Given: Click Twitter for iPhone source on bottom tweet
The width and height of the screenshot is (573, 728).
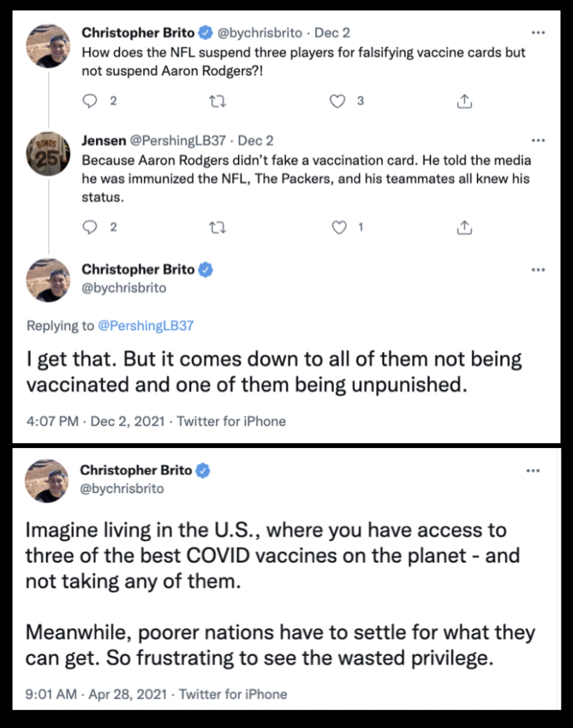Looking at the screenshot, I should pos(231,694).
